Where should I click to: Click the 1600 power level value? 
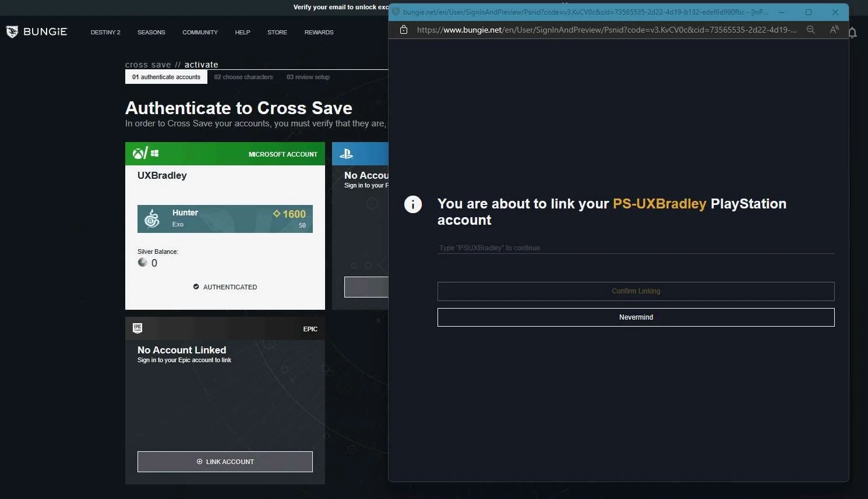[294, 214]
